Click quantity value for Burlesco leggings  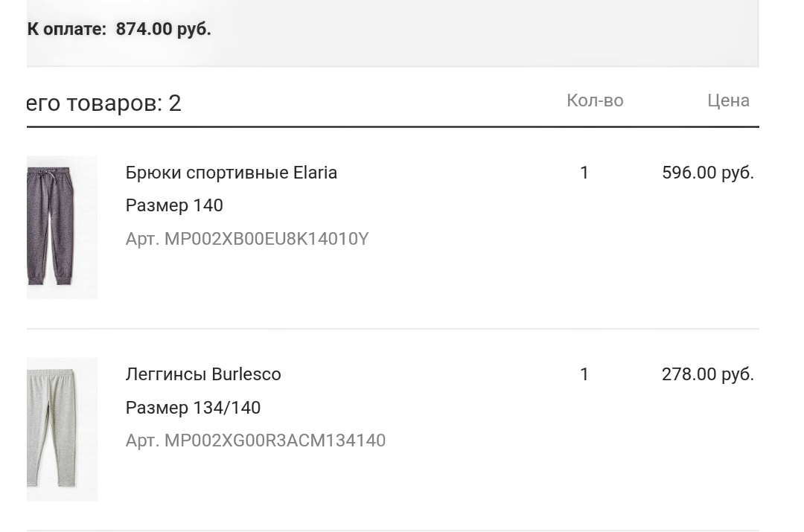584,374
